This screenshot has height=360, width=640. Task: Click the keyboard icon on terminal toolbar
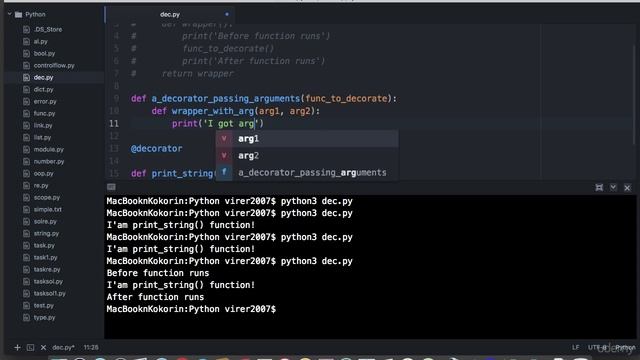(x=111, y=187)
